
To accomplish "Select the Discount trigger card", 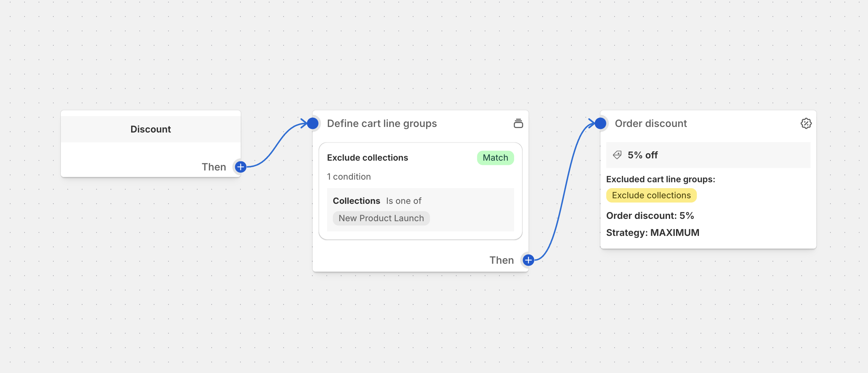I will [x=151, y=129].
